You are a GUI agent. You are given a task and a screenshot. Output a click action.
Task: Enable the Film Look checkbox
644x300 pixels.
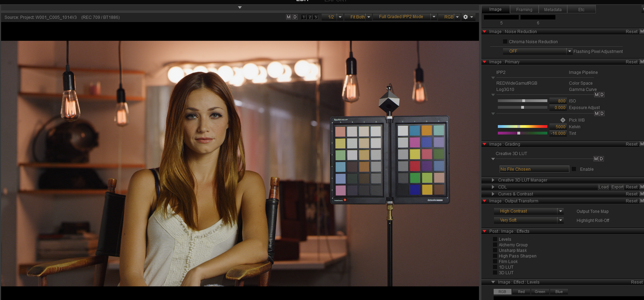coord(495,261)
